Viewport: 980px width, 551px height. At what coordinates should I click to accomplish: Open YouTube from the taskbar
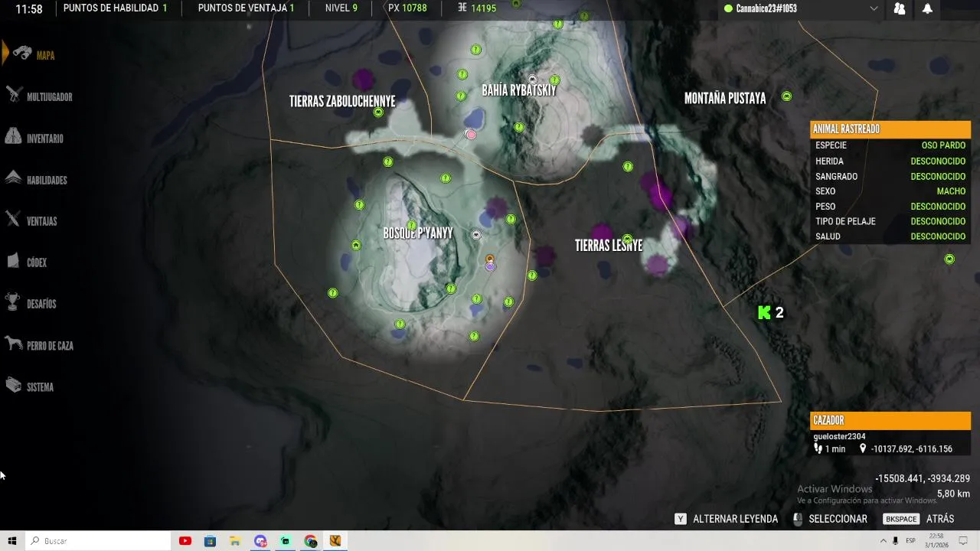point(185,541)
